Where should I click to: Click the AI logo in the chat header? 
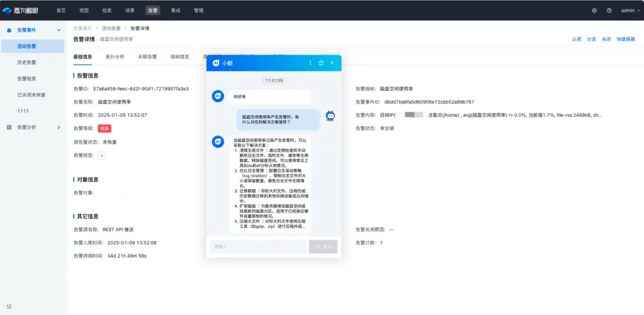click(x=216, y=63)
